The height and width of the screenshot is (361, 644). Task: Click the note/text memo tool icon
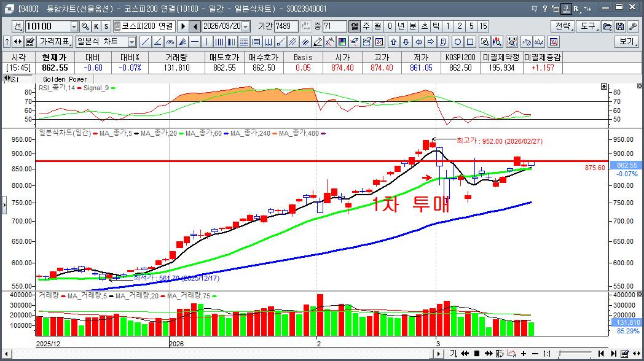coord(442,41)
